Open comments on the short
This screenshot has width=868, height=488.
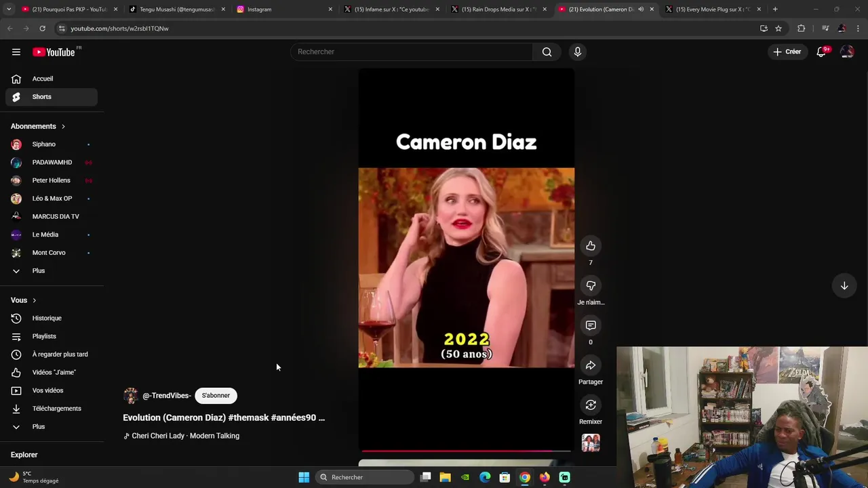coord(591,326)
